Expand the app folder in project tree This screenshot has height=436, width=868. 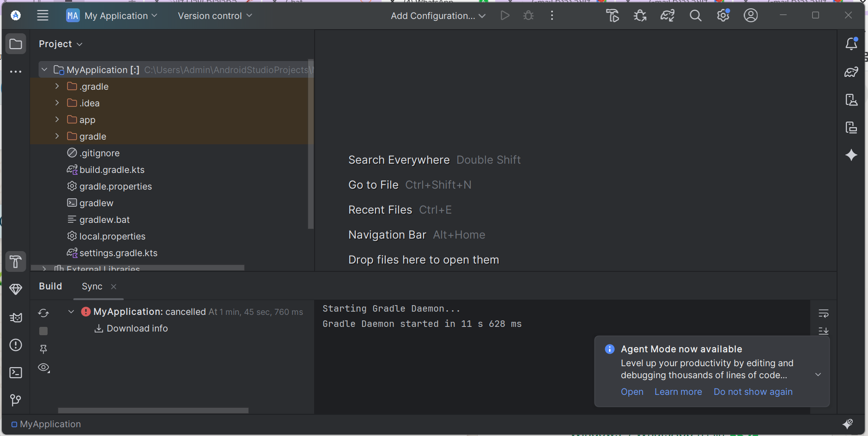pos(57,120)
